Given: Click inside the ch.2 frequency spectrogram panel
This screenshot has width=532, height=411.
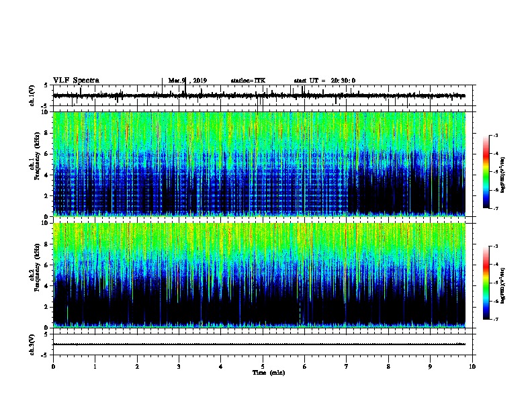Looking at the screenshot, I should pyautogui.click(x=263, y=275).
